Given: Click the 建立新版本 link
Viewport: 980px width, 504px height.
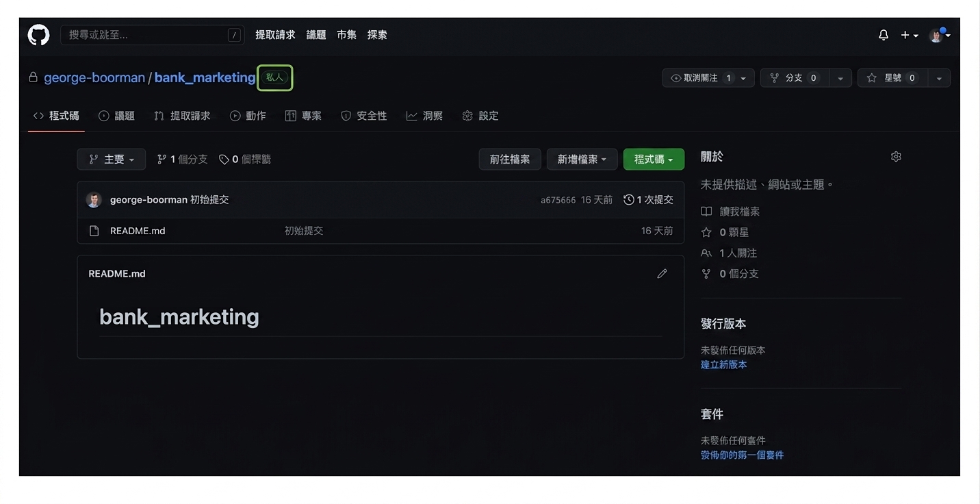Looking at the screenshot, I should [x=724, y=364].
